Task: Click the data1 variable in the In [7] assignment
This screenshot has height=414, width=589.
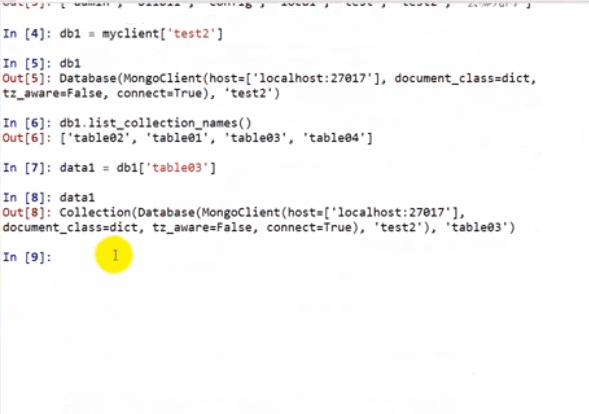Action: pyautogui.click(x=77, y=168)
